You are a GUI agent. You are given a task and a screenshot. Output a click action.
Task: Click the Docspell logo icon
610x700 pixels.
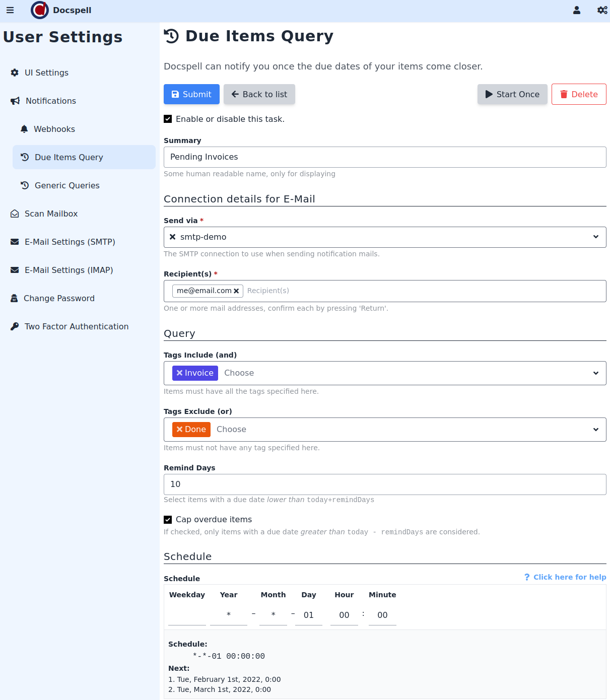[x=40, y=10]
